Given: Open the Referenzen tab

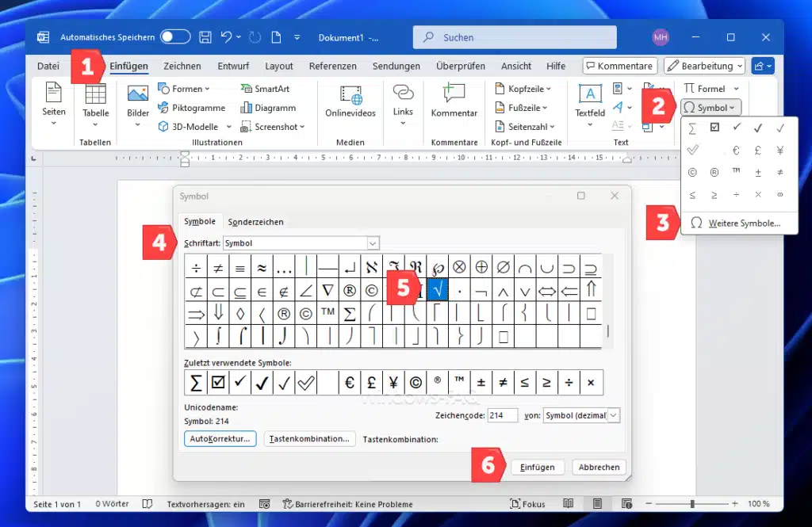Looking at the screenshot, I should [x=333, y=66].
